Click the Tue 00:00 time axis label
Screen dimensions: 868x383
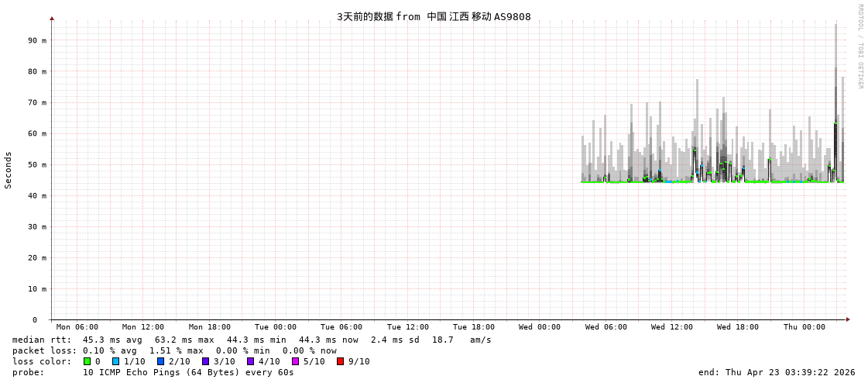tap(276, 327)
